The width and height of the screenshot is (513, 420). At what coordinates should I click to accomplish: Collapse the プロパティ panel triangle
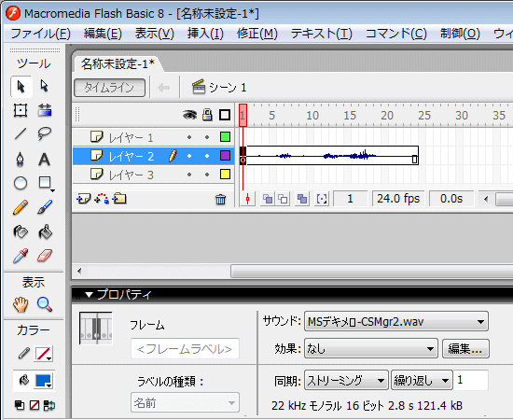[89, 295]
